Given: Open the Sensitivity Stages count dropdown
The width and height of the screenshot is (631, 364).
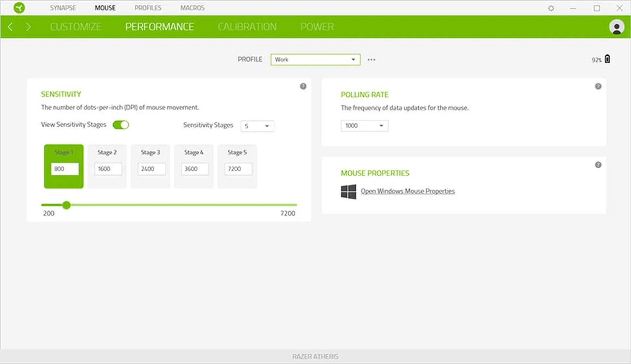Looking at the screenshot, I should point(257,126).
